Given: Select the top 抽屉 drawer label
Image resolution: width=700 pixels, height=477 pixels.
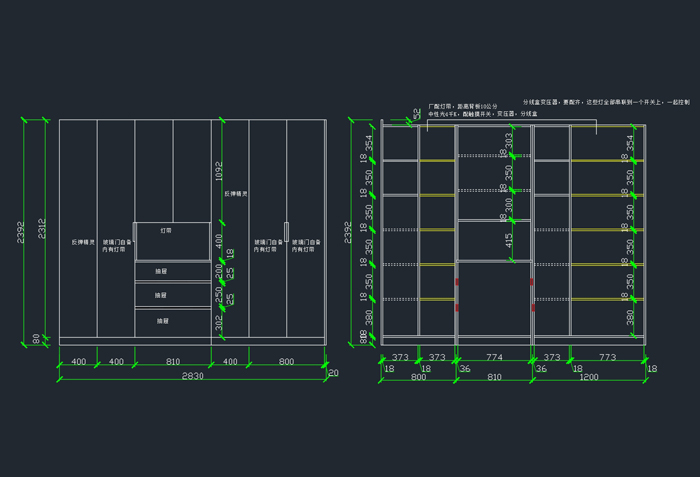Looking at the screenshot, I should (161, 271).
